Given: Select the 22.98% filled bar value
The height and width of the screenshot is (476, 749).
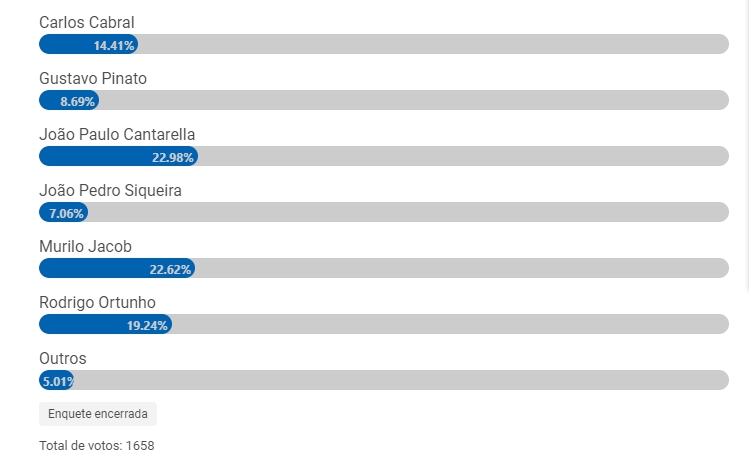Looking at the screenshot, I should point(172,157).
